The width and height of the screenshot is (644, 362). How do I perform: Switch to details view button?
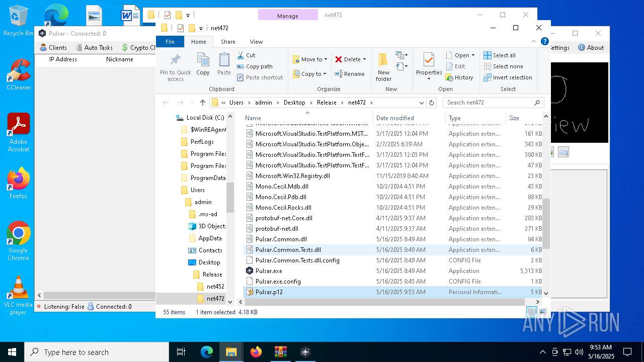[532, 312]
